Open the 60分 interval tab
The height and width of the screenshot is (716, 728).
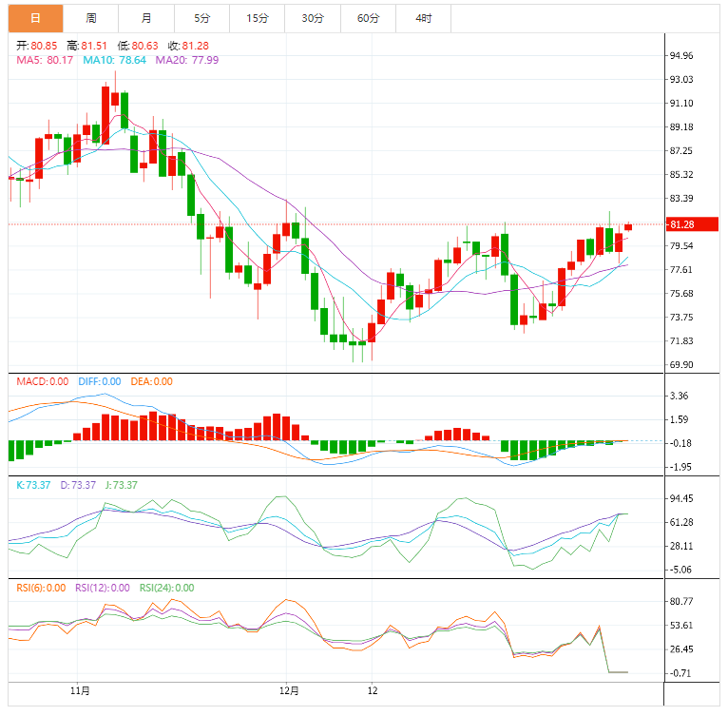[368, 18]
